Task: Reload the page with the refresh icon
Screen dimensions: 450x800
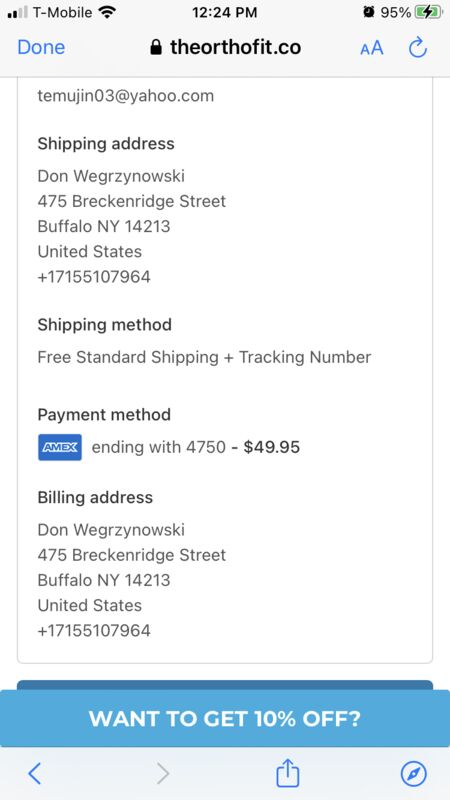Action: [418, 47]
